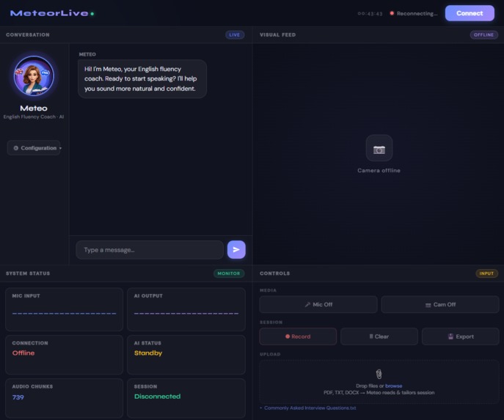Toggle the Mic Off button
Screen dimensions: 504x420
click(318, 304)
